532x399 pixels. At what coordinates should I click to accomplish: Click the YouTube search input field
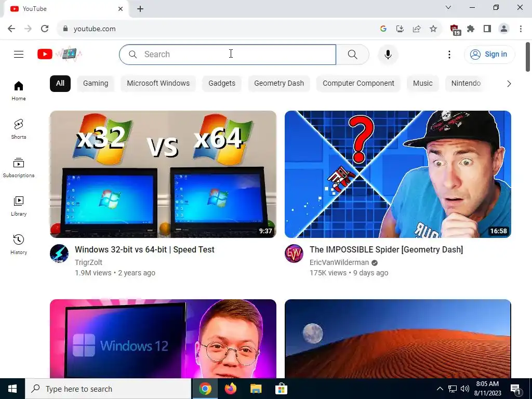(228, 54)
